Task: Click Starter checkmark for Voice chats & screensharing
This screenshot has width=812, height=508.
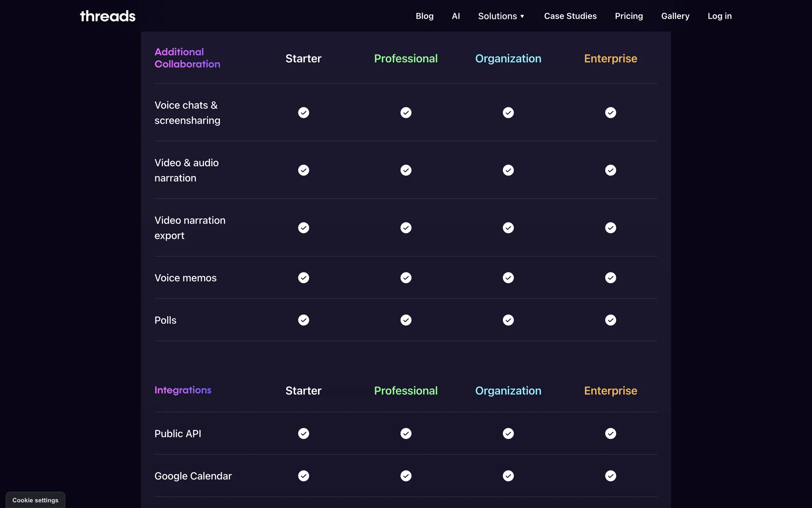Action: tap(303, 113)
